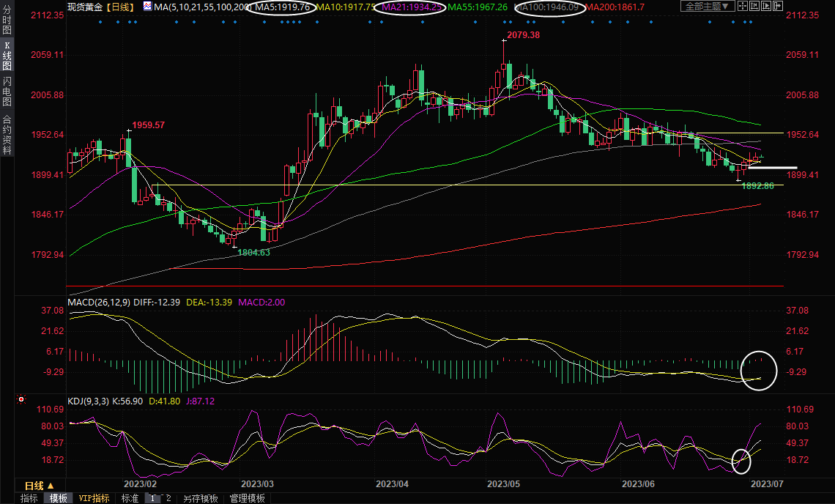The width and height of the screenshot is (835, 504).
Task: Click the MACD(26,12,9) indicator label
Action: [x=99, y=302]
